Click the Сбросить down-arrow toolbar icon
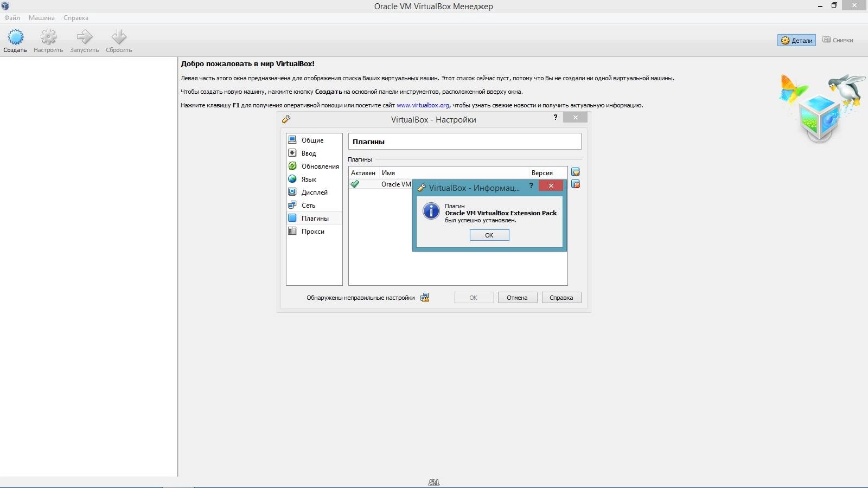This screenshot has height=488, width=868. [119, 37]
